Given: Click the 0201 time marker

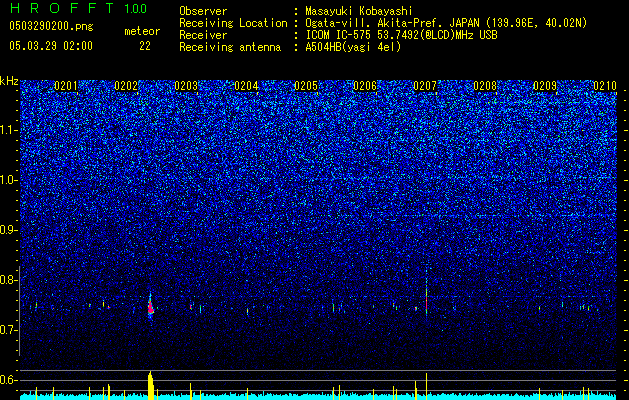Looking at the screenshot, I should pos(66,86).
